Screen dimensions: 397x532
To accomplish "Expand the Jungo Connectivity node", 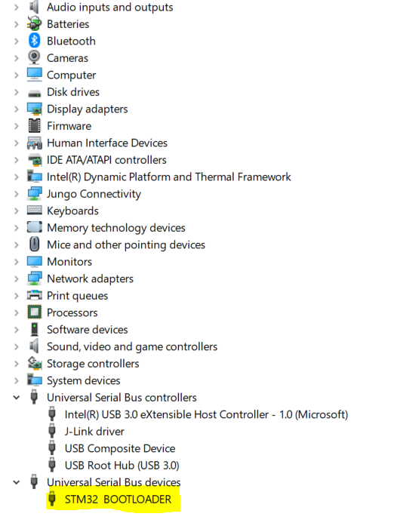I will pyautogui.click(x=17, y=194).
